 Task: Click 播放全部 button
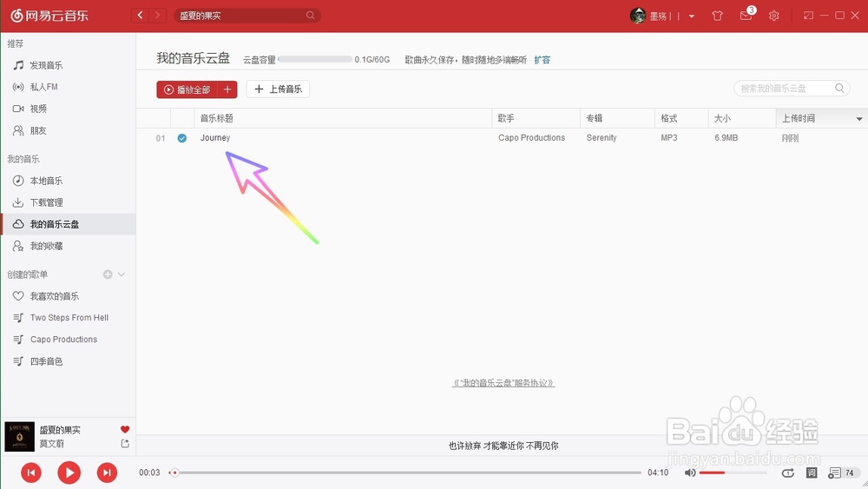[187, 89]
